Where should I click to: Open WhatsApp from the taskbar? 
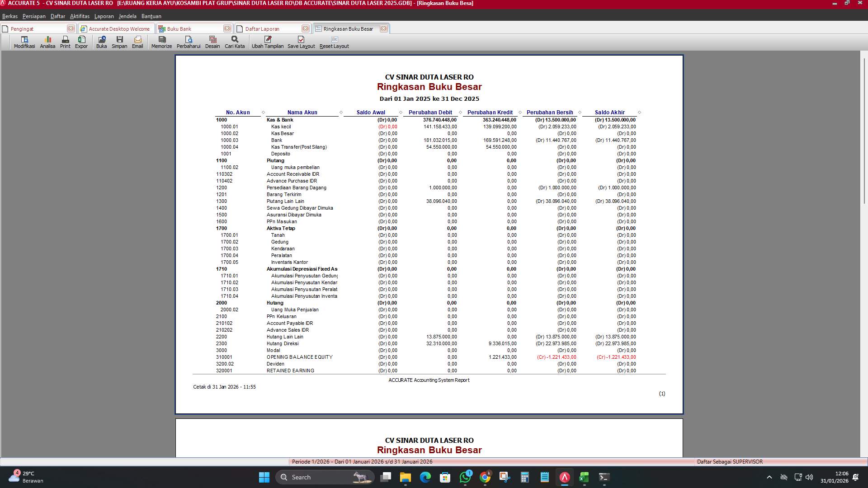(x=466, y=478)
